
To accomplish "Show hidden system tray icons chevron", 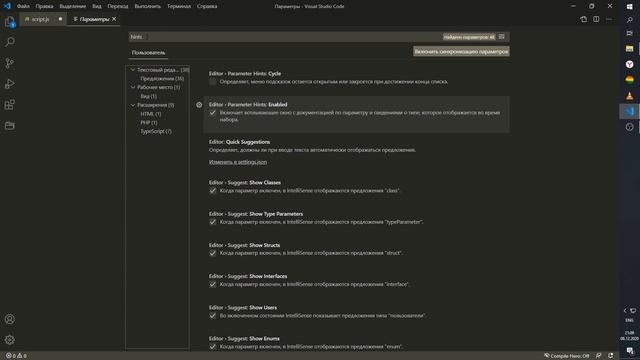I will pos(625,311).
